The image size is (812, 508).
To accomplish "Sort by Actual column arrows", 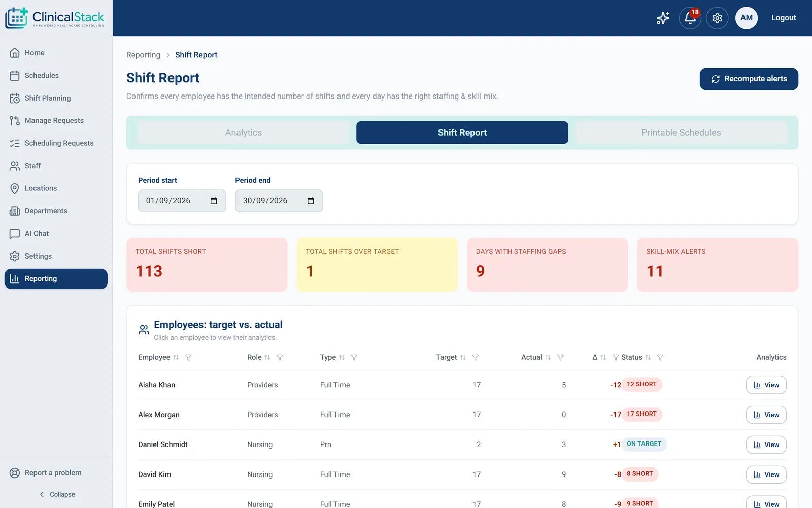I will [548, 358].
